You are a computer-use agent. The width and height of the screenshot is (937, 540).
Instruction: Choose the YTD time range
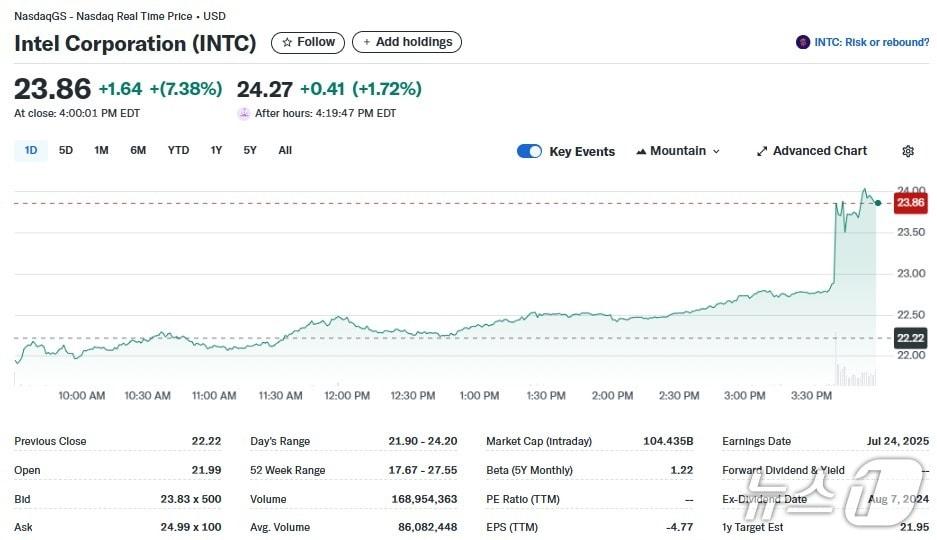click(x=178, y=150)
